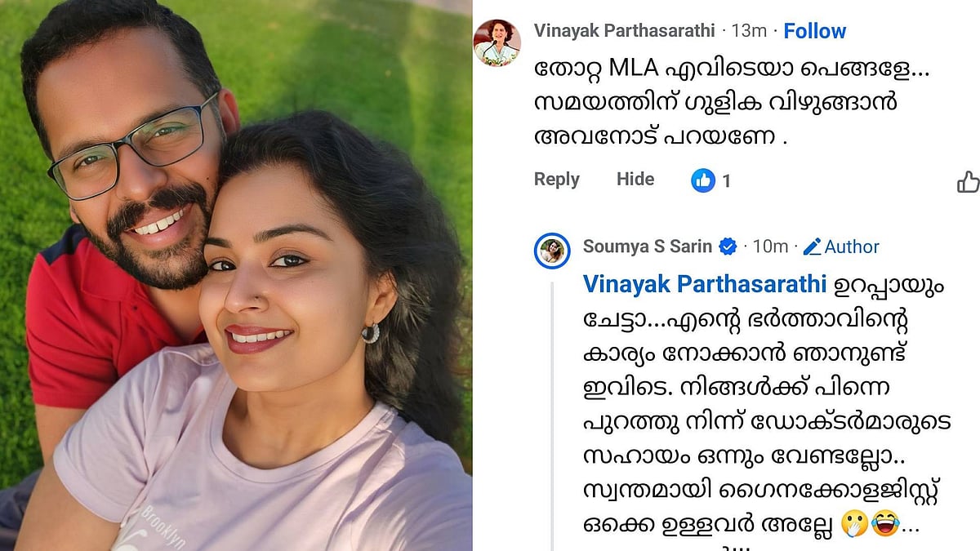Click the 13m comment timestamp
Image resolution: width=980 pixels, height=551 pixels.
[x=749, y=31]
